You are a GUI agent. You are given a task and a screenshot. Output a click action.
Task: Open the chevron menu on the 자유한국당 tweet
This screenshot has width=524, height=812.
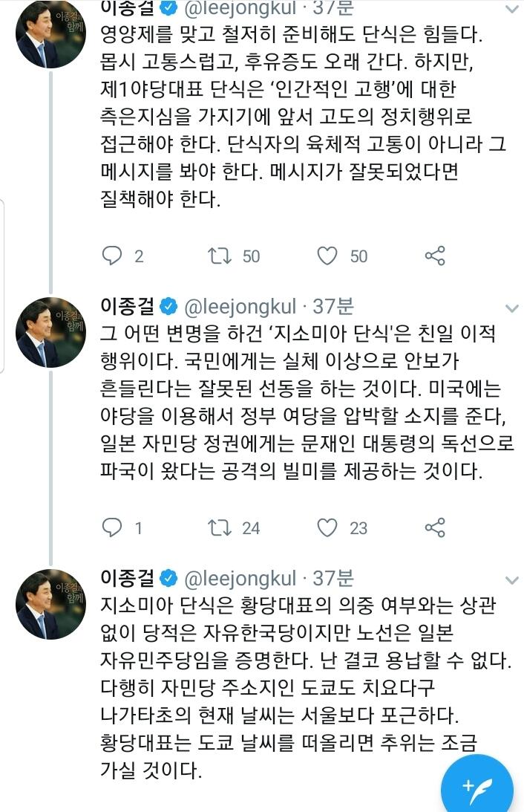coord(511,579)
